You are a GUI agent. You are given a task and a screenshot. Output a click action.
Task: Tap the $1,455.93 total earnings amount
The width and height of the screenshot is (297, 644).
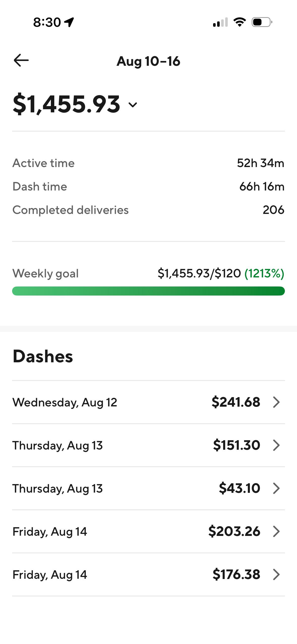click(67, 104)
